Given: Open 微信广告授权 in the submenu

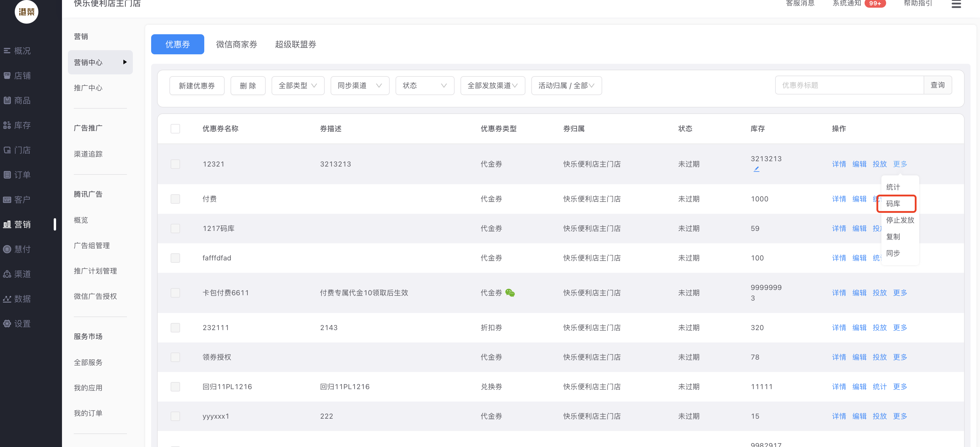Looking at the screenshot, I should pyautogui.click(x=95, y=296).
